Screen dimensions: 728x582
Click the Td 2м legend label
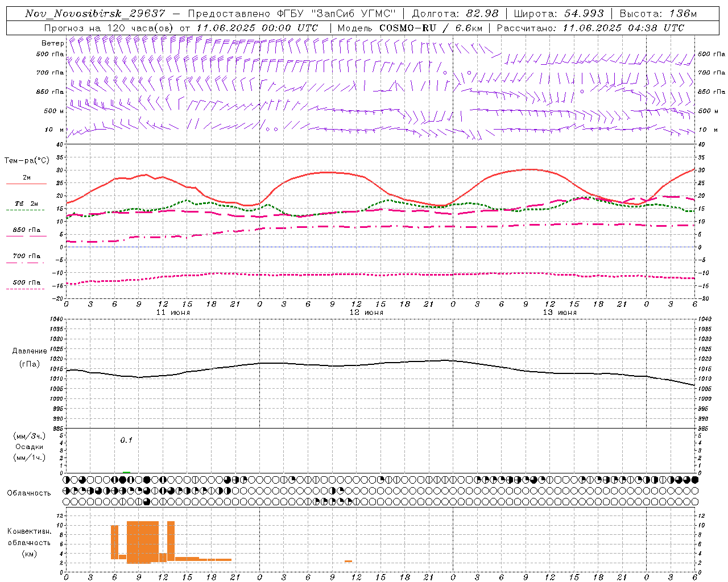[x=26, y=203]
